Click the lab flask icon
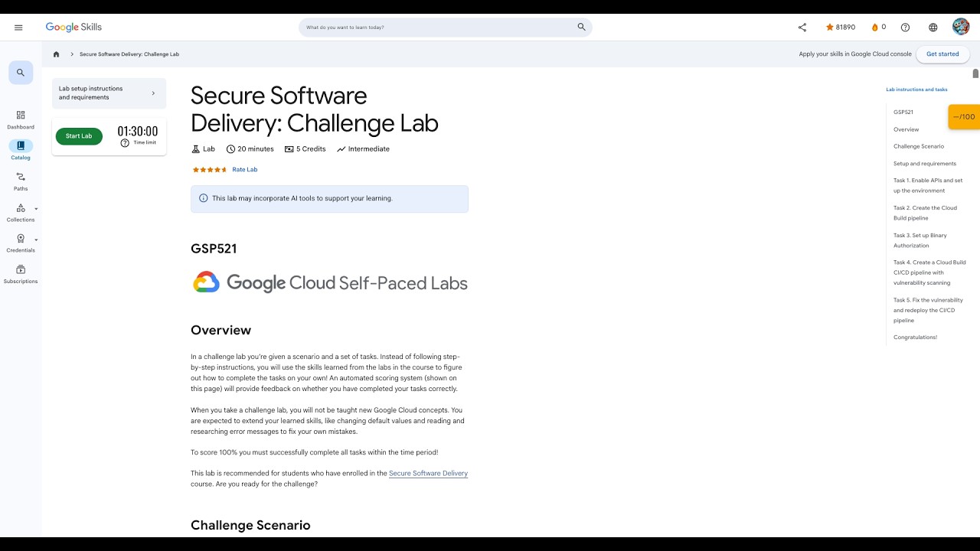This screenshot has width=980, height=551. (x=196, y=149)
